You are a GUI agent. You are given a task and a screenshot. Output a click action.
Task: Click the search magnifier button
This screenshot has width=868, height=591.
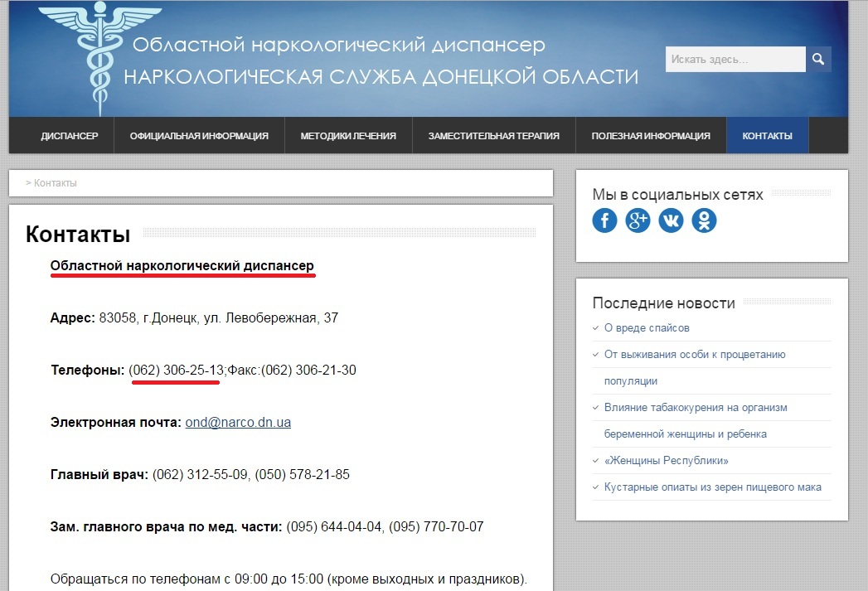coord(818,60)
